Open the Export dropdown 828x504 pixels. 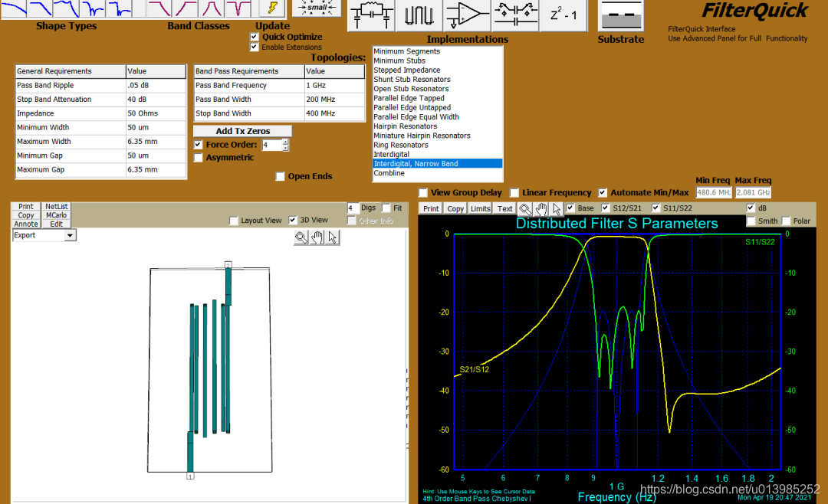pos(70,236)
